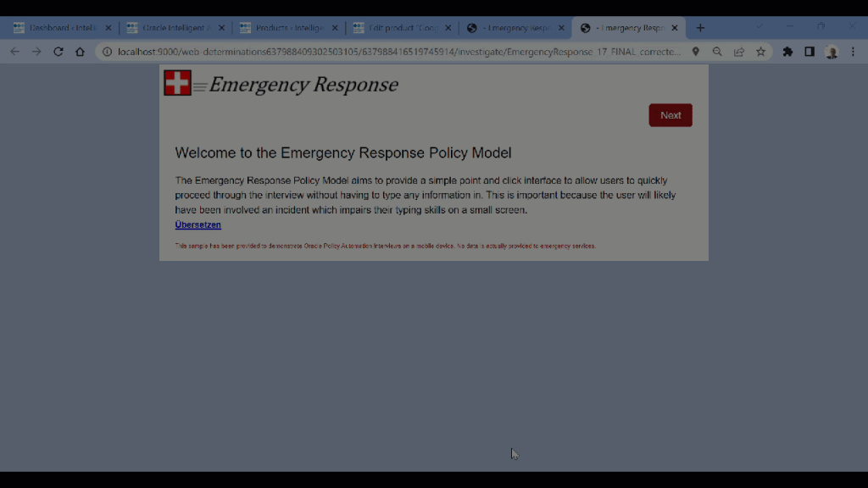
Task: Open the user profile avatar
Action: point(832,52)
